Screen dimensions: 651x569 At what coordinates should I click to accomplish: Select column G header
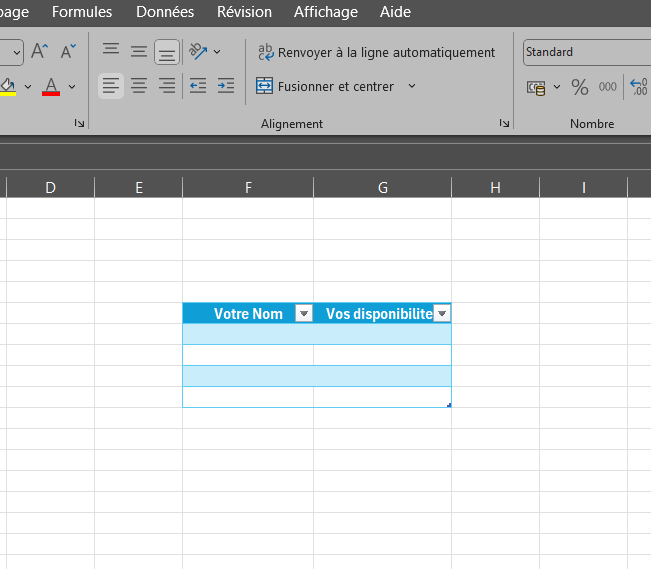click(382, 187)
